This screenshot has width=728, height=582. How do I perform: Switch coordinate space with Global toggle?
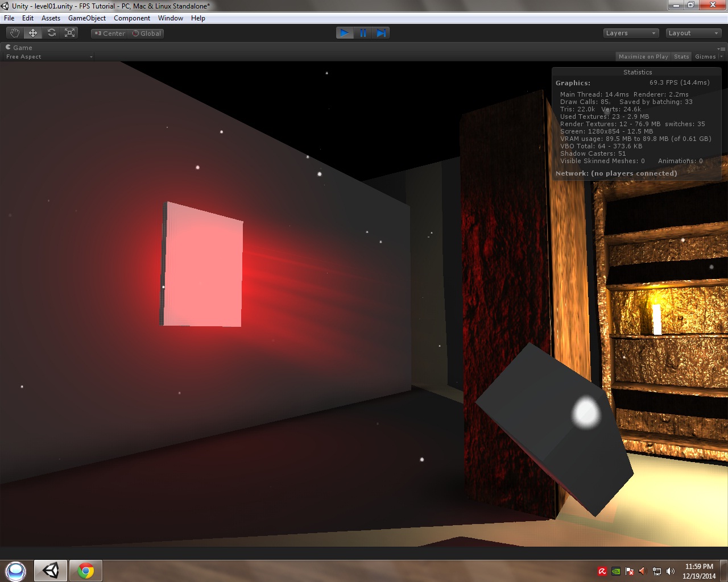click(x=146, y=33)
